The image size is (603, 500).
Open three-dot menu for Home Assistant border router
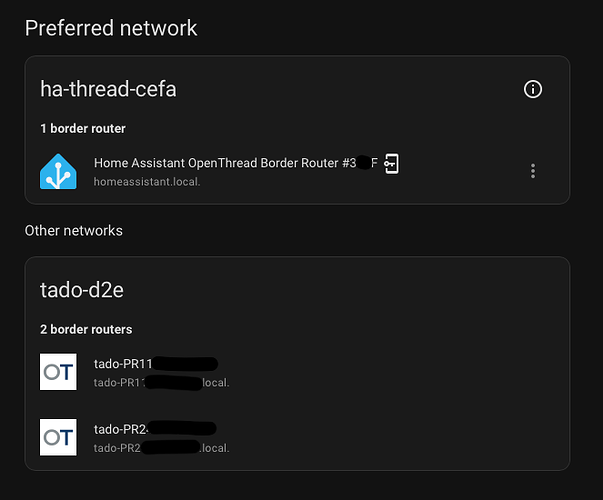point(533,171)
